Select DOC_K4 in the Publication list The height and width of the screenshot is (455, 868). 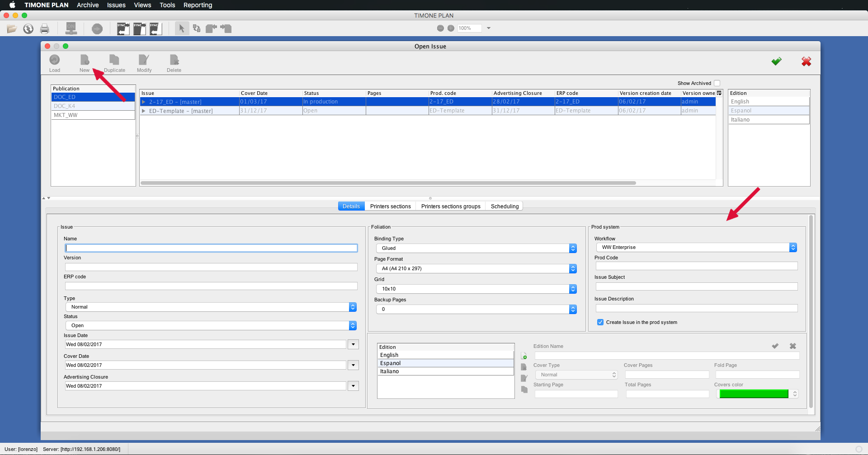click(x=93, y=106)
